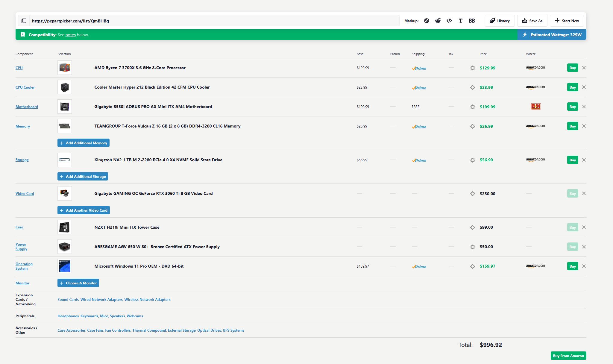Open the Thermal Compound link
The image size is (613, 364).
[x=149, y=330]
